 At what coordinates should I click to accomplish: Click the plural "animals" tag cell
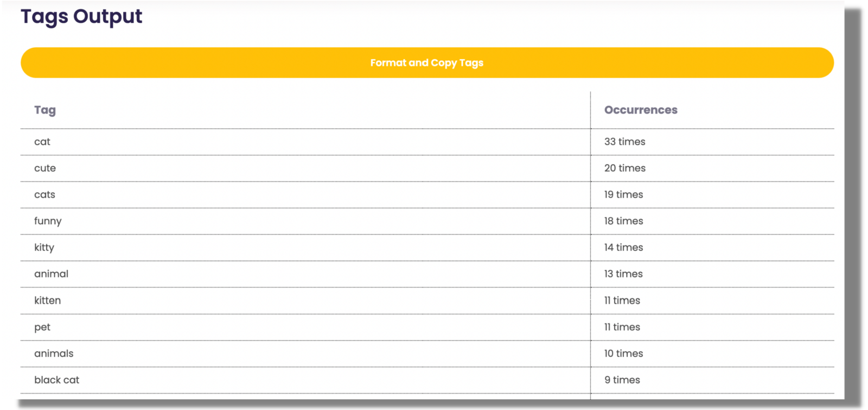(54, 354)
